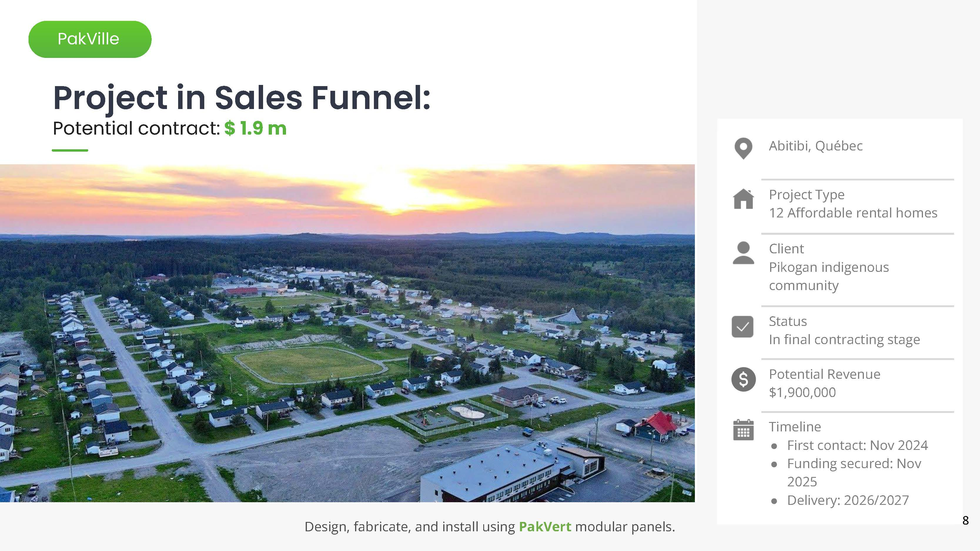
Task: Click the Project in Sales Funnel heading
Action: point(242,98)
